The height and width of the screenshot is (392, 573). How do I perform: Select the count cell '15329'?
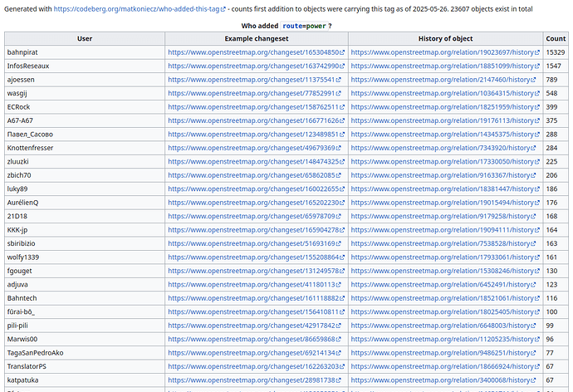tap(556, 52)
